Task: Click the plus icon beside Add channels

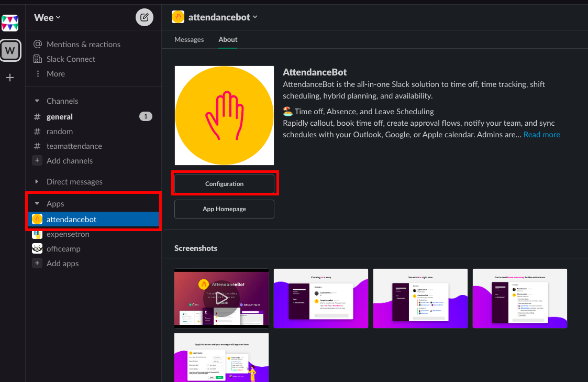Action: pyautogui.click(x=37, y=160)
